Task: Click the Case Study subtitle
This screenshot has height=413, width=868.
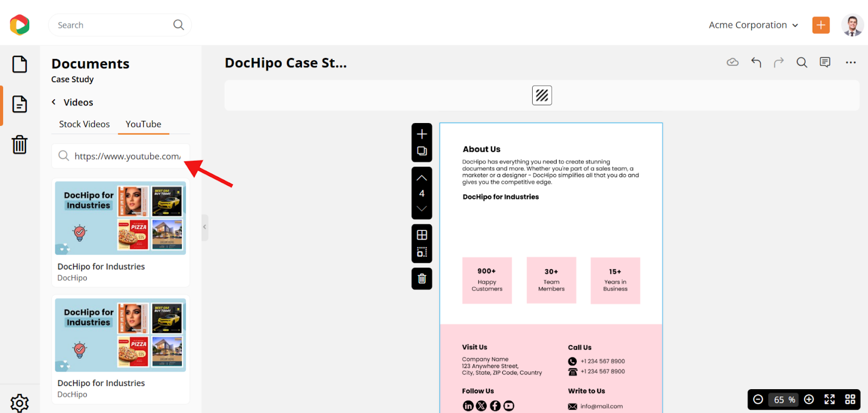Action: point(73,79)
